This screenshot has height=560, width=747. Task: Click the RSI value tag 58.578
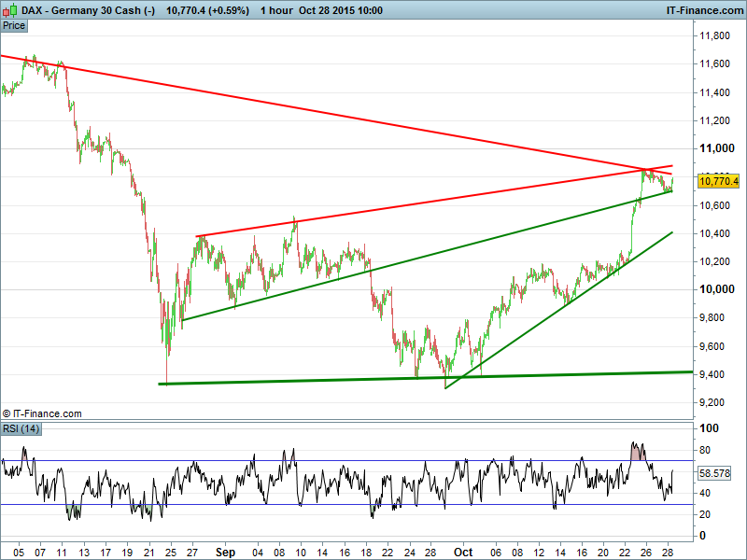(x=718, y=473)
